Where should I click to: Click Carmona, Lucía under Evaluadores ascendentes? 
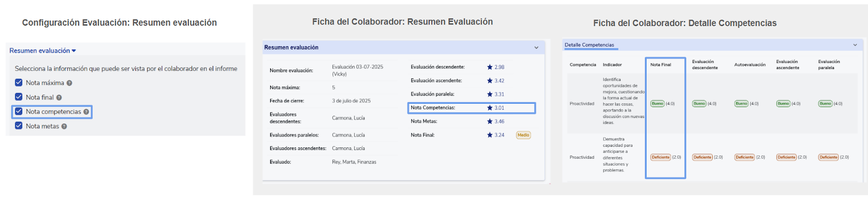coord(348,148)
